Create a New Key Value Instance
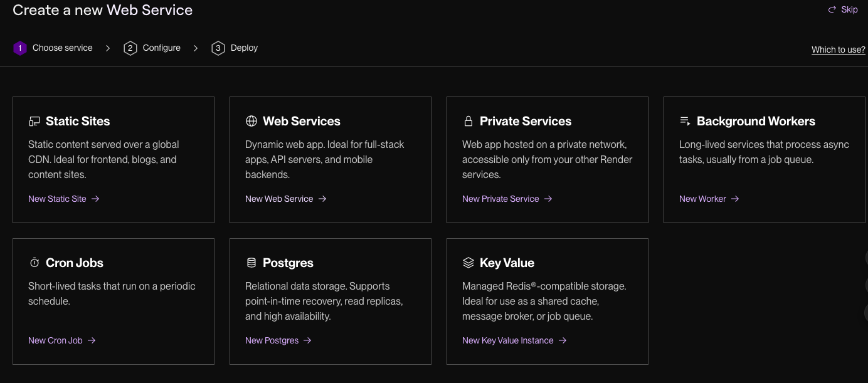 pyautogui.click(x=514, y=340)
